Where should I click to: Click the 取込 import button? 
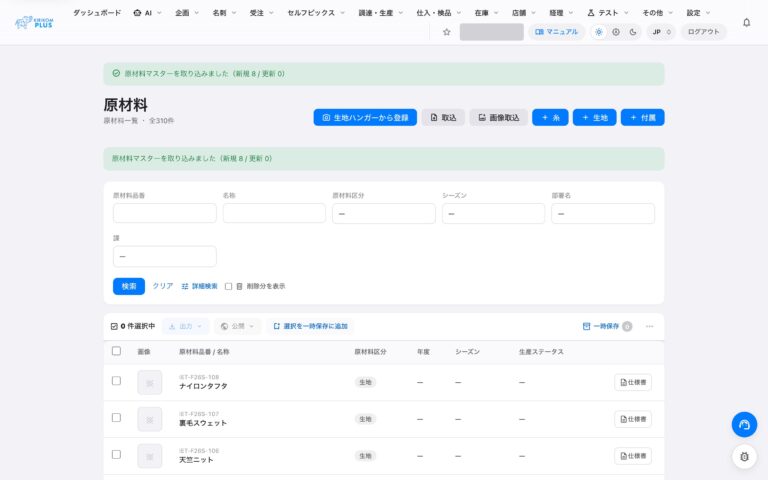tap(443, 118)
